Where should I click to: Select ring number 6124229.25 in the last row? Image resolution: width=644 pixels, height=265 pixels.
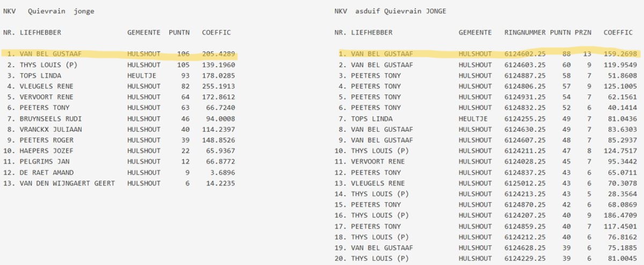coord(525,259)
